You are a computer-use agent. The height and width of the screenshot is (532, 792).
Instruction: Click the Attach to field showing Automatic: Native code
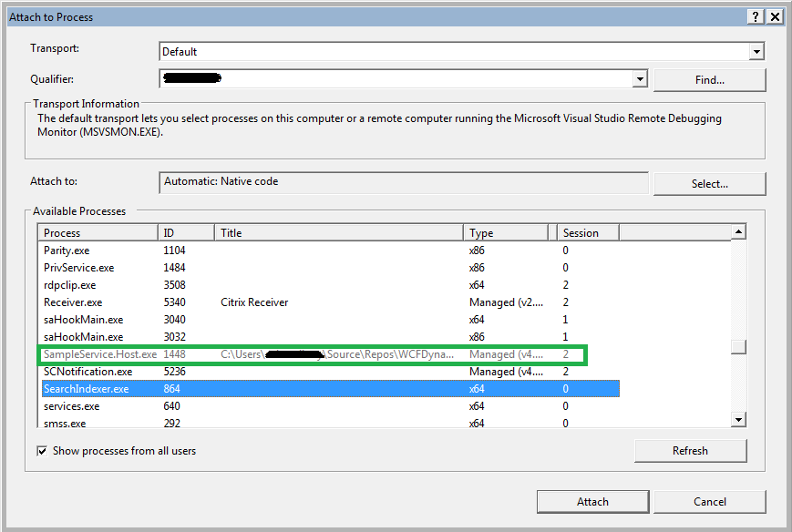click(x=404, y=182)
